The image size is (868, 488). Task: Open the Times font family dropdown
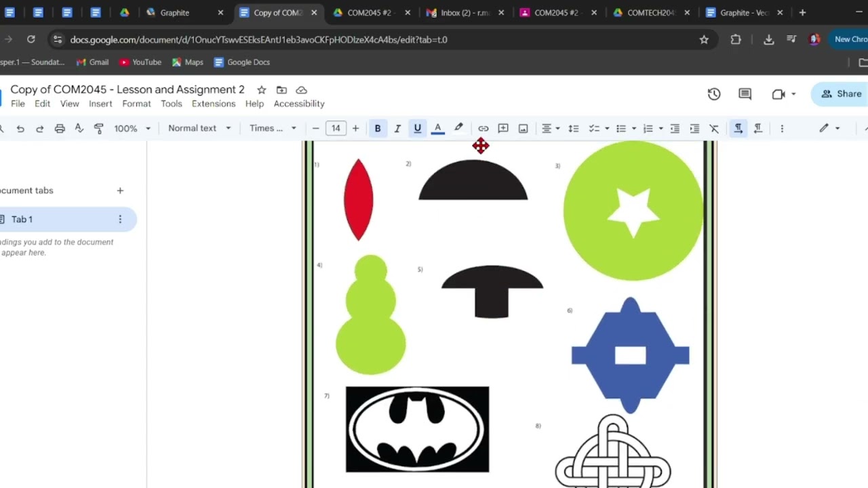(273, 128)
